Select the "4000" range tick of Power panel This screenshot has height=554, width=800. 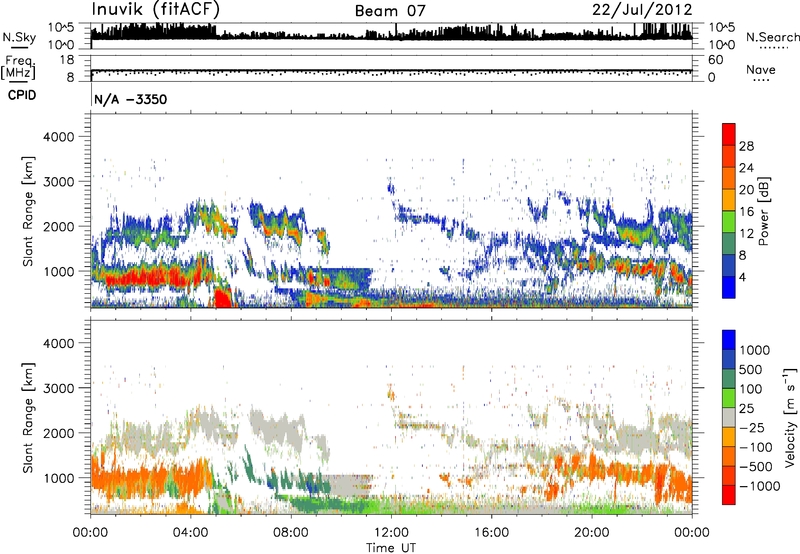pos(58,137)
